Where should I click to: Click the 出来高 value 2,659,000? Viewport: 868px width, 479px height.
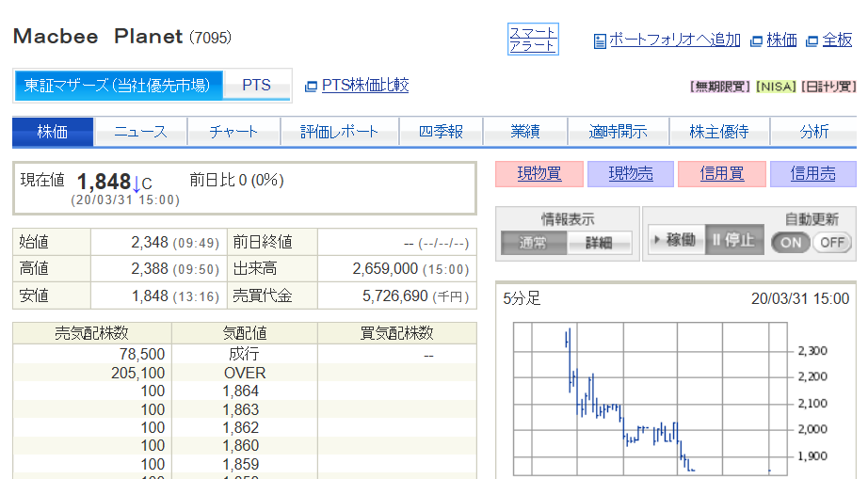[385, 269]
